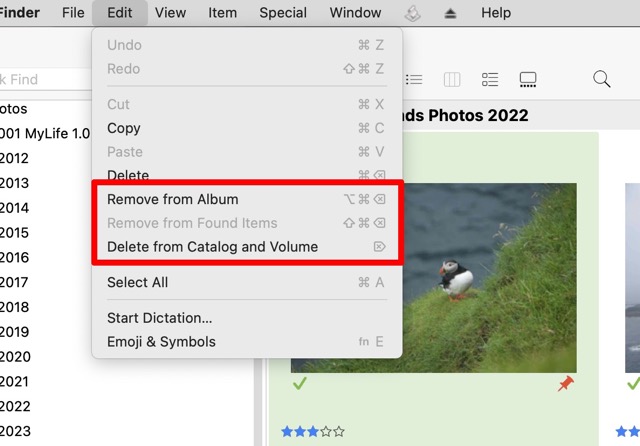Switch to list view icon
The width and height of the screenshot is (640, 446).
click(414, 79)
